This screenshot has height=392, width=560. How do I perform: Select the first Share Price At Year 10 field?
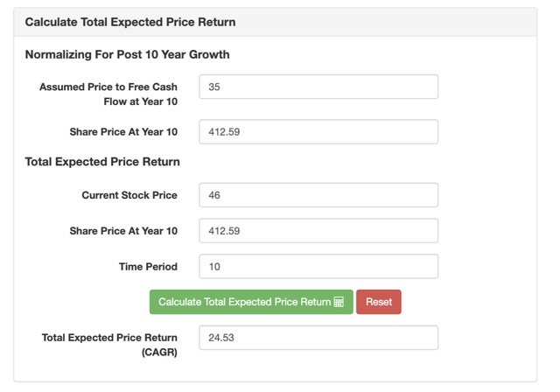(318, 132)
